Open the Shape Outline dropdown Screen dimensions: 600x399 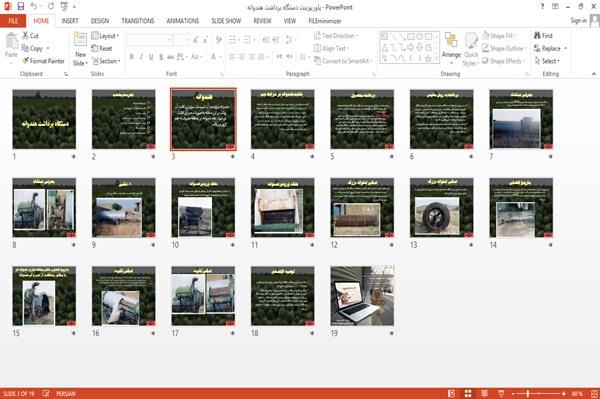pos(505,48)
